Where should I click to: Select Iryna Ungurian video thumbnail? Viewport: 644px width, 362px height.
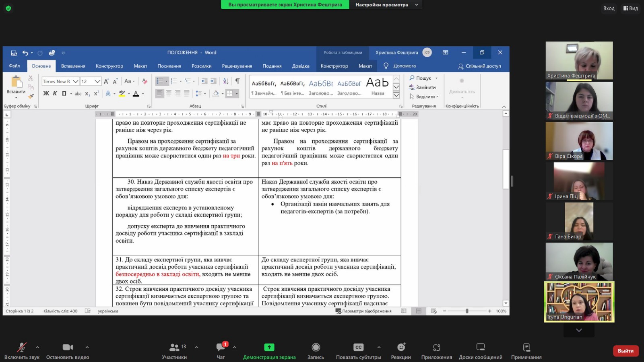(x=579, y=302)
